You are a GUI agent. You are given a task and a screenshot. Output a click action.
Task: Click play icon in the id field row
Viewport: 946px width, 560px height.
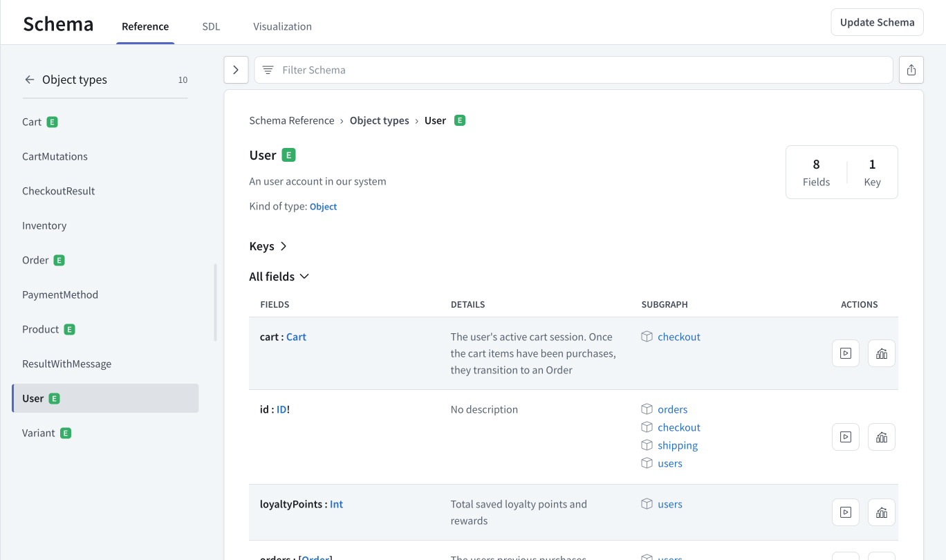pyautogui.click(x=845, y=437)
